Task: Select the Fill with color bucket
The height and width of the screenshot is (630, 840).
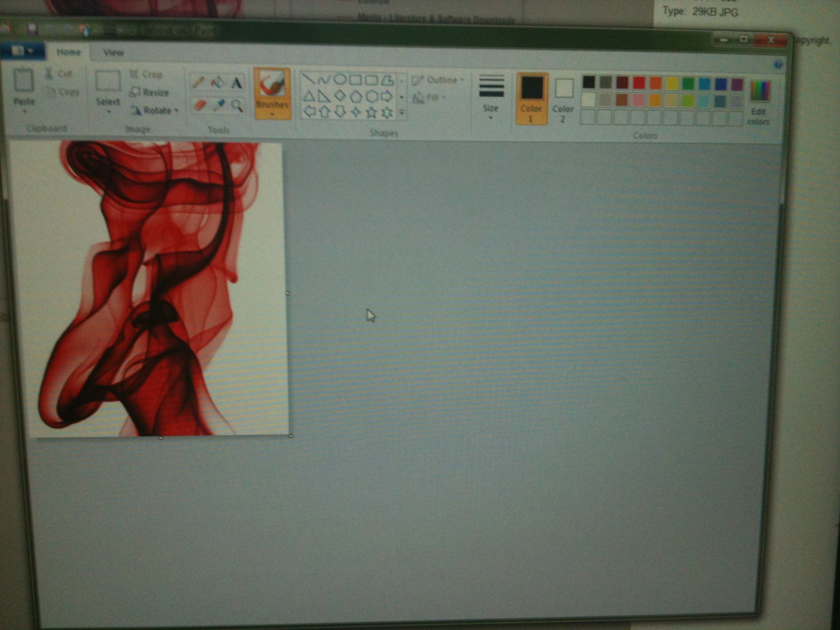Action: pos(217,83)
